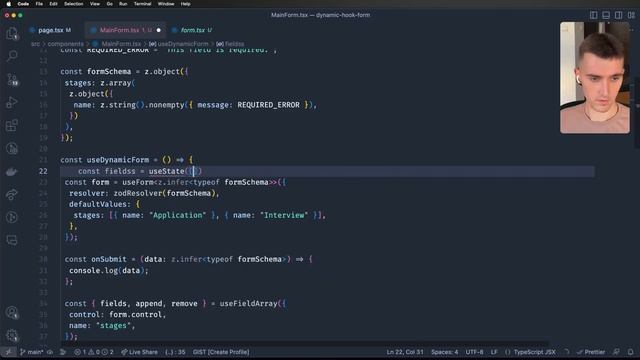Screen dimensions: 640x360
Task: Click useDynamicForm breadcrumb segment
Action: click(179, 44)
